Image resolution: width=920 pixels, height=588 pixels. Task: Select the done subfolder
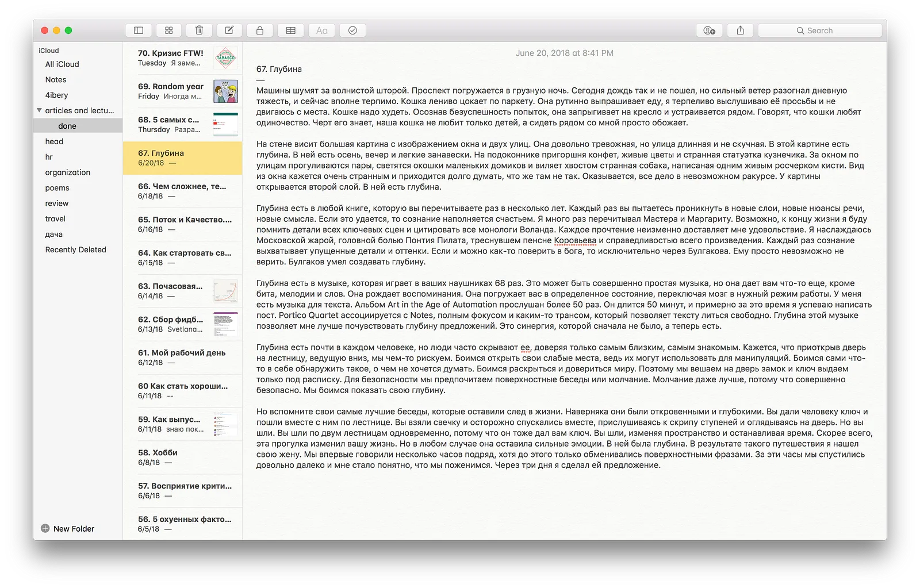pyautogui.click(x=78, y=126)
